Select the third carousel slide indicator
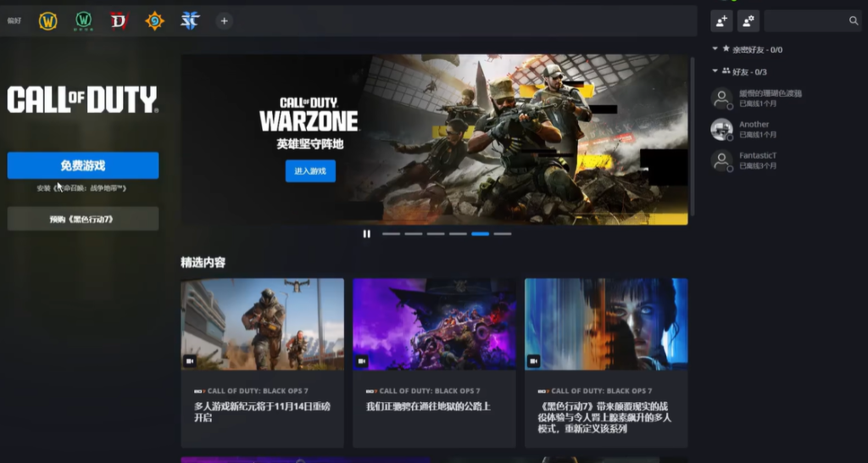Image resolution: width=868 pixels, height=463 pixels. click(435, 234)
